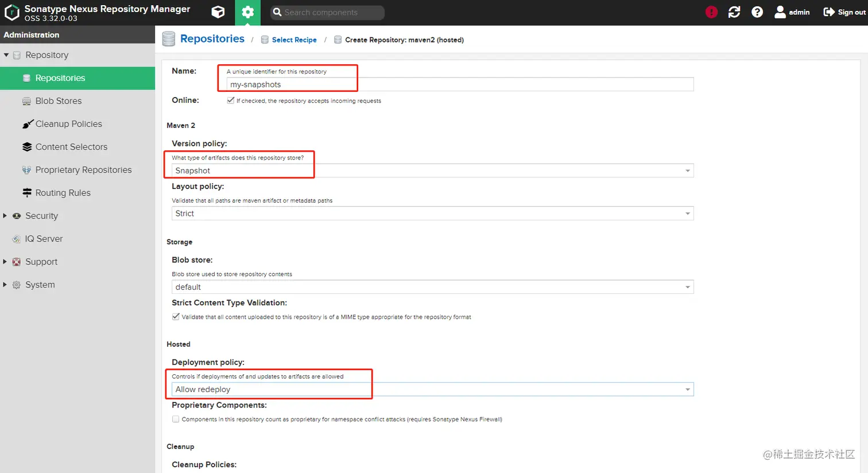Click the Name input field
Viewport: 868px width, 473px height.
tap(460, 84)
